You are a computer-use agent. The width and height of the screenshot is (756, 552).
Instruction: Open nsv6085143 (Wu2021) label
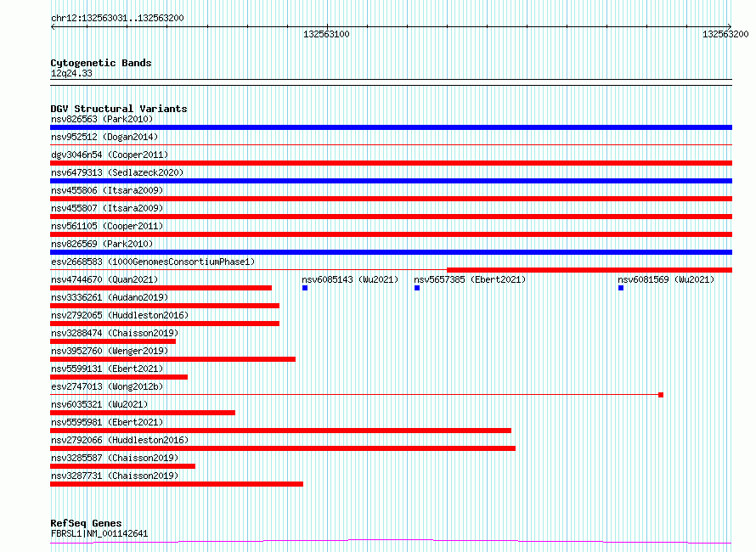(x=350, y=279)
